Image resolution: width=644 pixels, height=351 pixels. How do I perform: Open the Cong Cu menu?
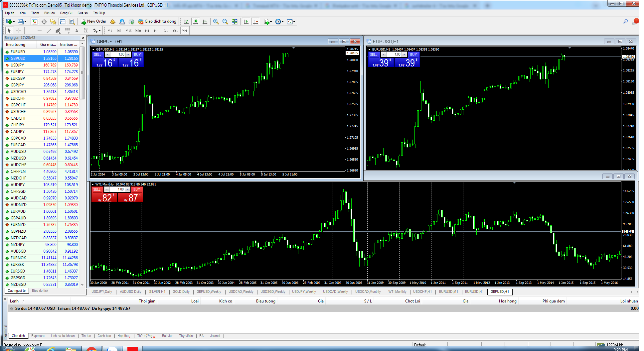coord(66,13)
